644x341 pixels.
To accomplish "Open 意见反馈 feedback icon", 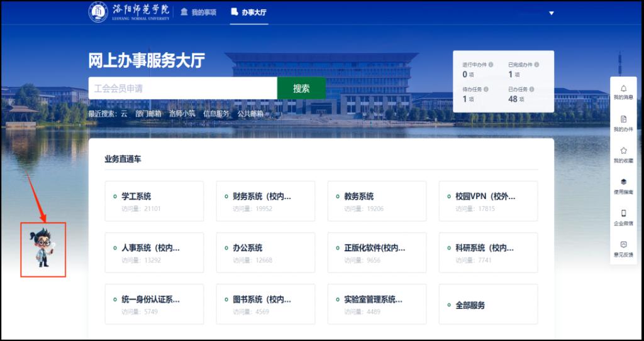I will [x=623, y=245].
